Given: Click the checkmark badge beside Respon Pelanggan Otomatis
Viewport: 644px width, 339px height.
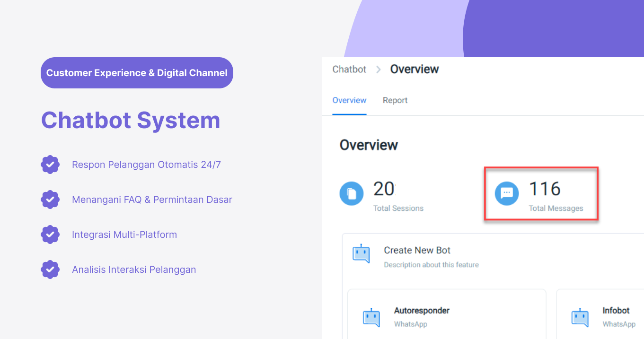Looking at the screenshot, I should (50, 165).
